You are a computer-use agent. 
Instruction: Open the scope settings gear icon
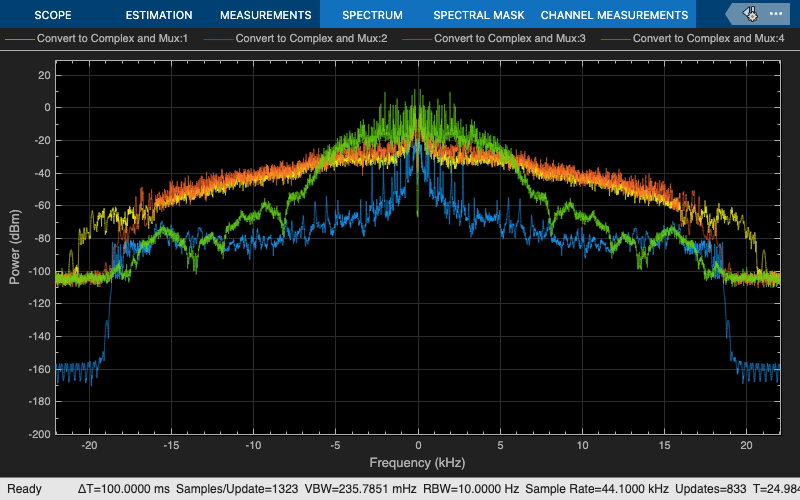pos(753,14)
